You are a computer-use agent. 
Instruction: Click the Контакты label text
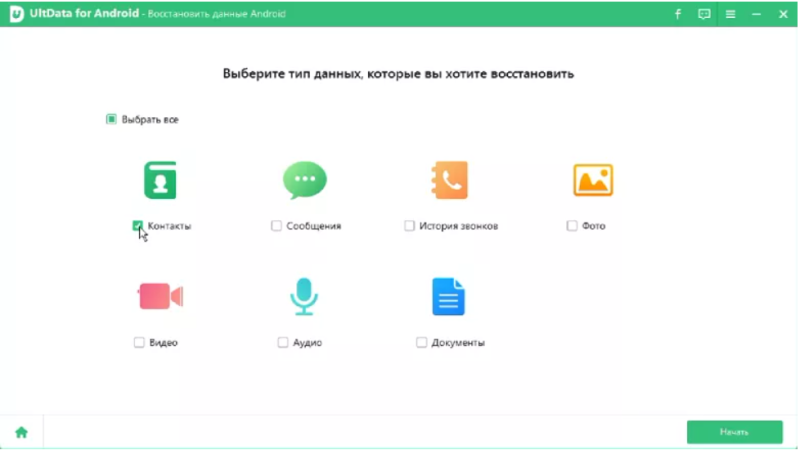pyautogui.click(x=169, y=226)
